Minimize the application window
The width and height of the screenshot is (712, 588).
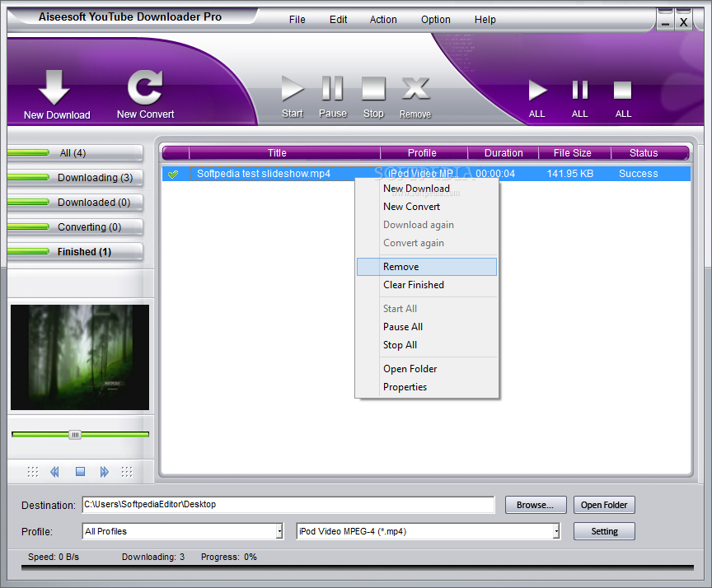click(x=665, y=21)
